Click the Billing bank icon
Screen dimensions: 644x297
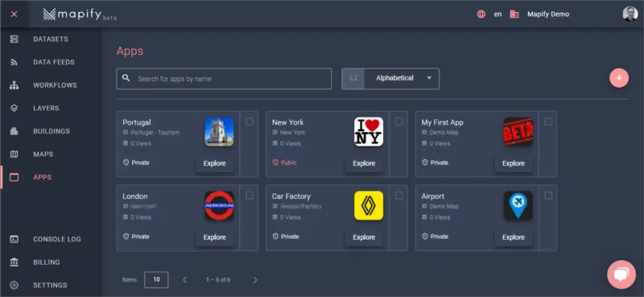(x=14, y=262)
